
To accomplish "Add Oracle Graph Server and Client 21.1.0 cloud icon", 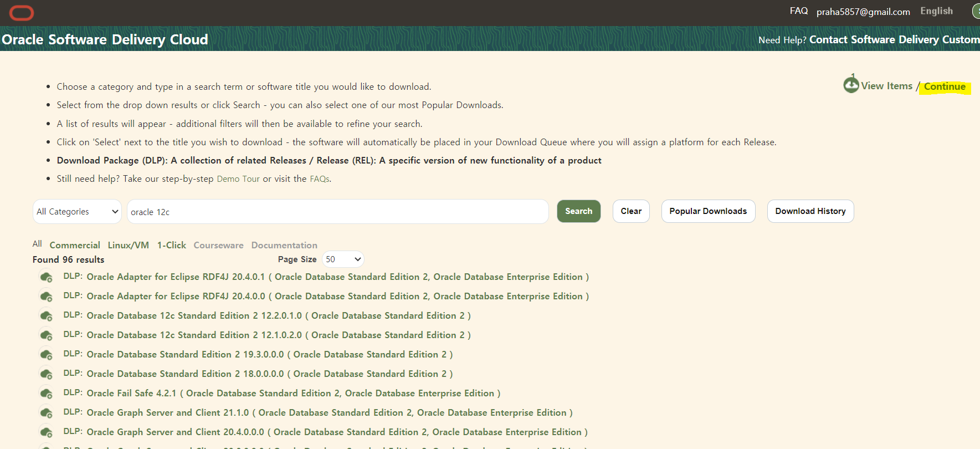I will (x=47, y=412).
